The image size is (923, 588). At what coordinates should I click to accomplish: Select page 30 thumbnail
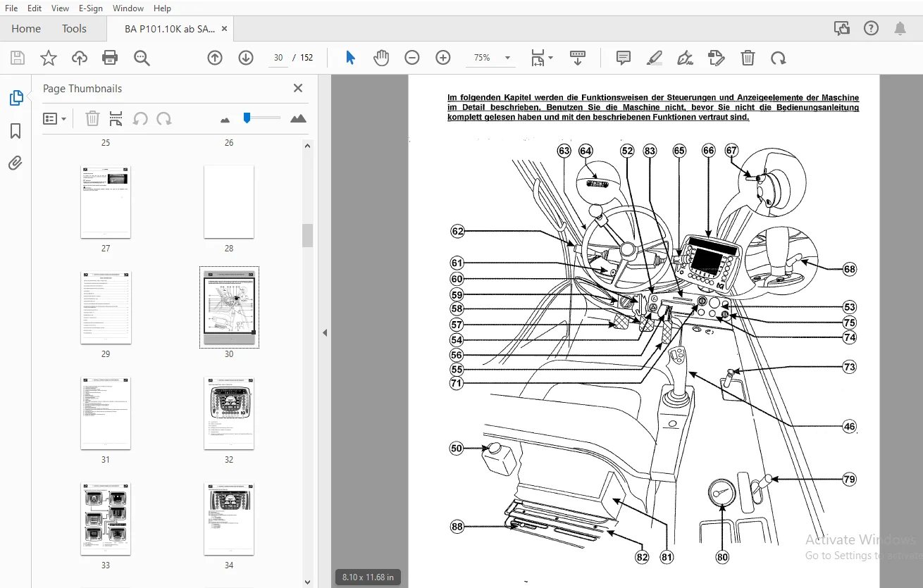(229, 307)
